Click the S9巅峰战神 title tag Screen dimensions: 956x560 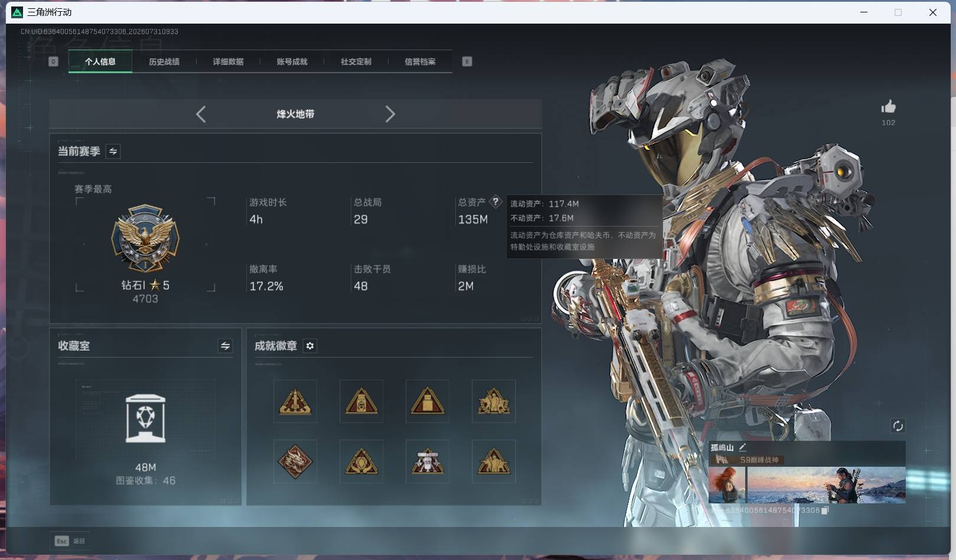tap(759, 460)
